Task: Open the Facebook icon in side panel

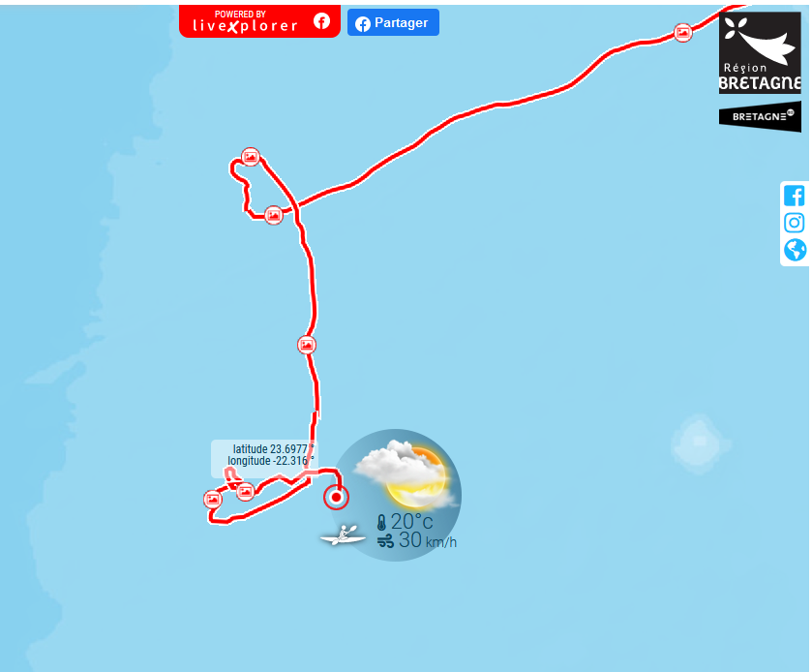Action: (x=794, y=196)
